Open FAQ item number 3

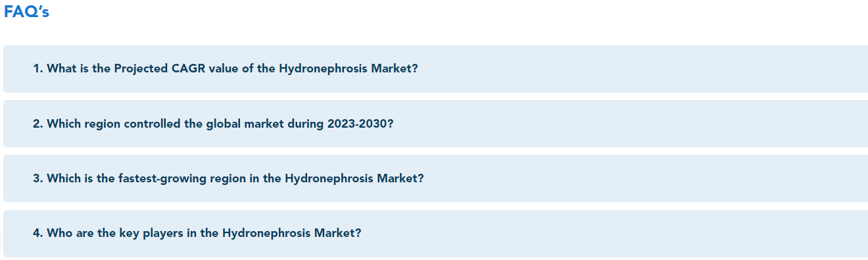(x=435, y=178)
